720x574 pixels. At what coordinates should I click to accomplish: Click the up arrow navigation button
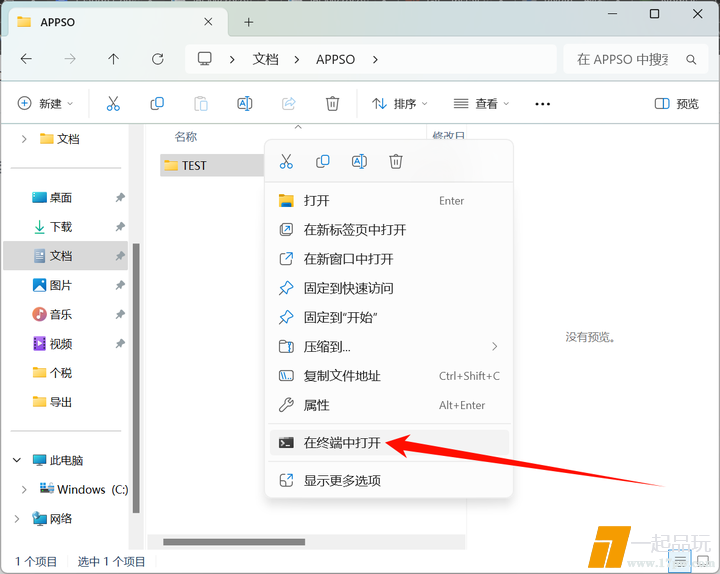pyautogui.click(x=113, y=59)
